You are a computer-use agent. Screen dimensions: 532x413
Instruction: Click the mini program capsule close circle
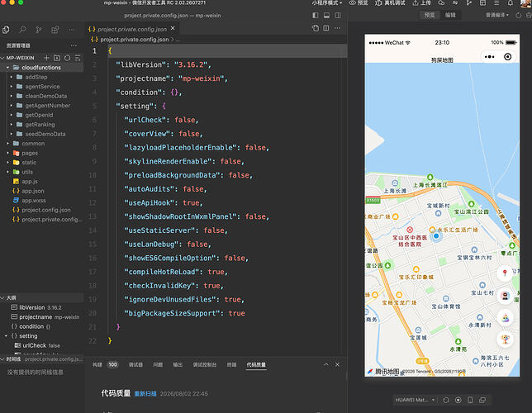[507, 57]
